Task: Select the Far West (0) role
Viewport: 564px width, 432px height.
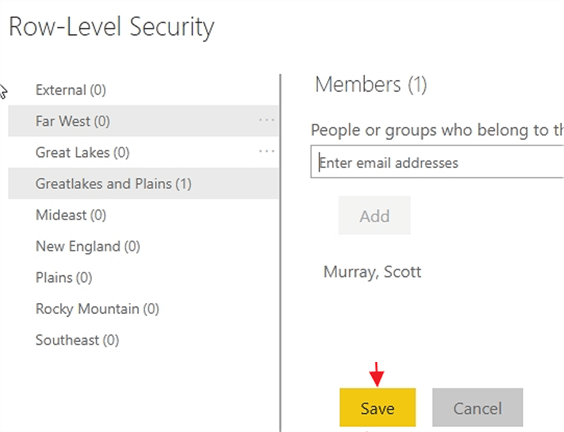Action: pos(143,121)
